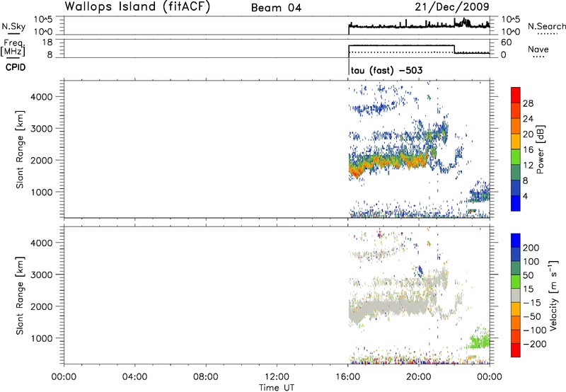Image resolution: width=566 pixels, height=392 pixels.
Task: Click the 'Nave' legend label
Action: click(x=538, y=50)
